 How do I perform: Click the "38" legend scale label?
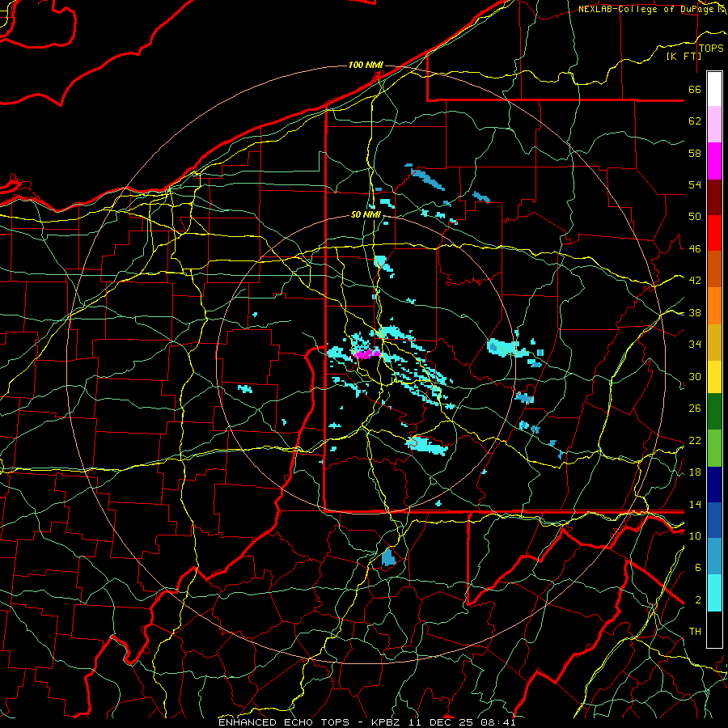695,312
